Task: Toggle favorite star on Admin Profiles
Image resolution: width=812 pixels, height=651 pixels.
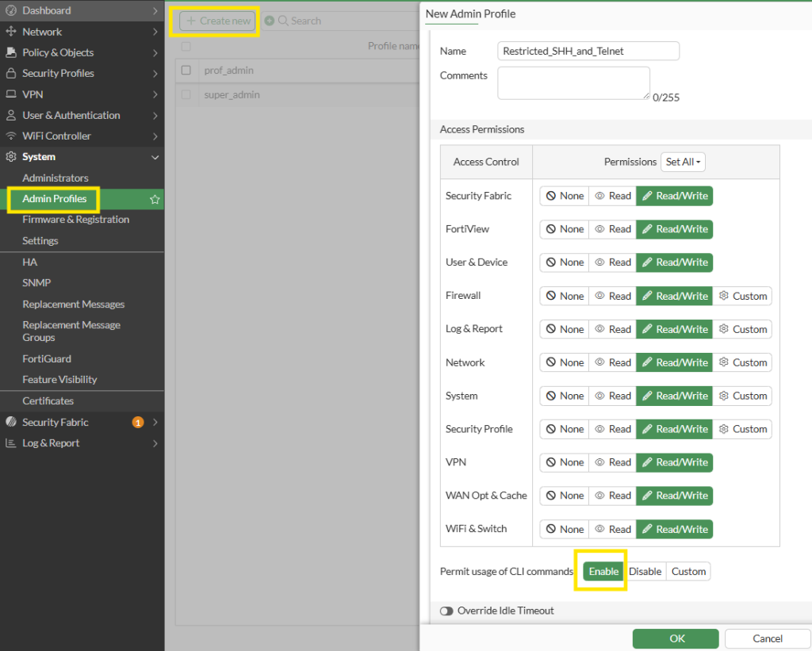Action: [155, 199]
